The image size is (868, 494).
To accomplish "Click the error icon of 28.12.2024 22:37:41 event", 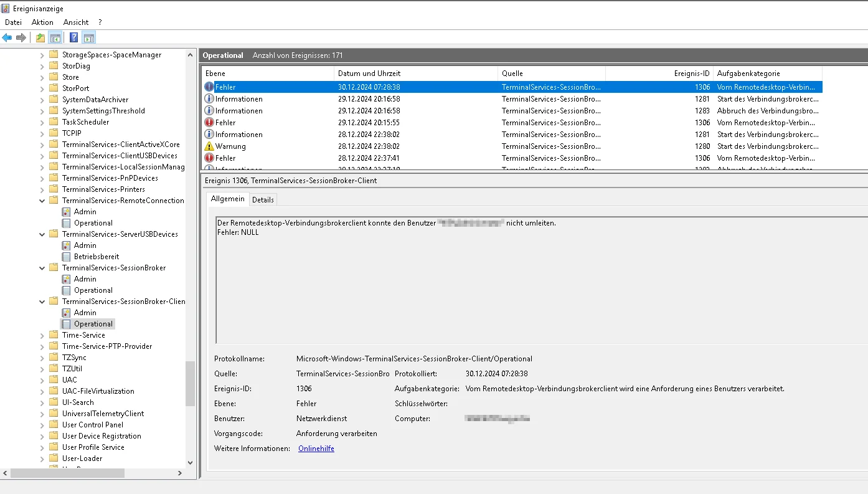I will [209, 158].
